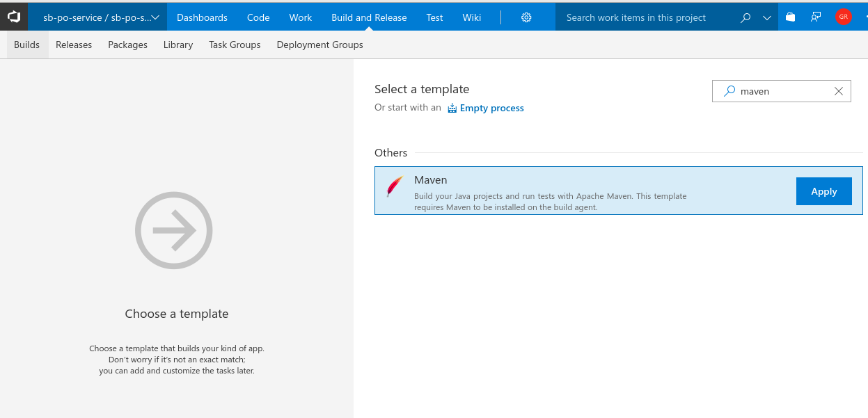868x418 pixels.
Task: Click the search magnifier icon in header
Action: (x=745, y=17)
